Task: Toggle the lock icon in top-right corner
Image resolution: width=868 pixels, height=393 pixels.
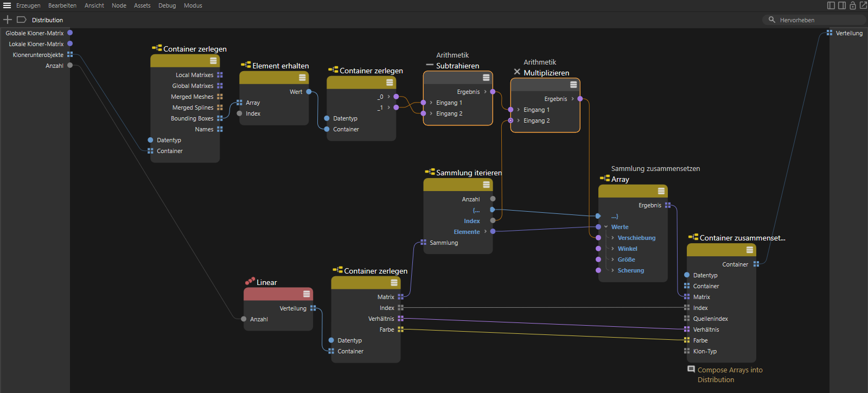Action: (852, 5)
